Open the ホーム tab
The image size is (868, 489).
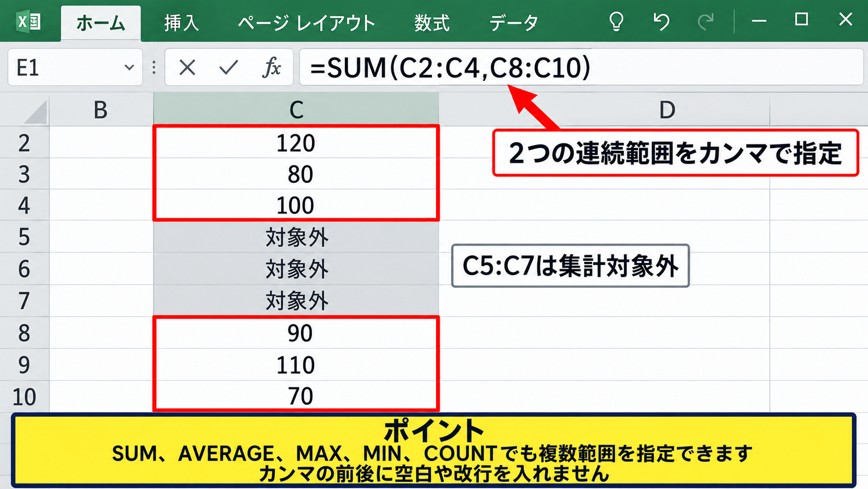101,23
